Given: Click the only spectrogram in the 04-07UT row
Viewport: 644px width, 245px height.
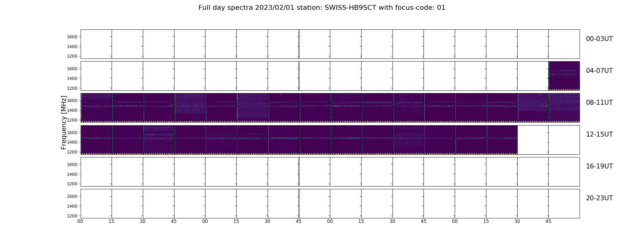Looking at the screenshot, I should pyautogui.click(x=564, y=76).
